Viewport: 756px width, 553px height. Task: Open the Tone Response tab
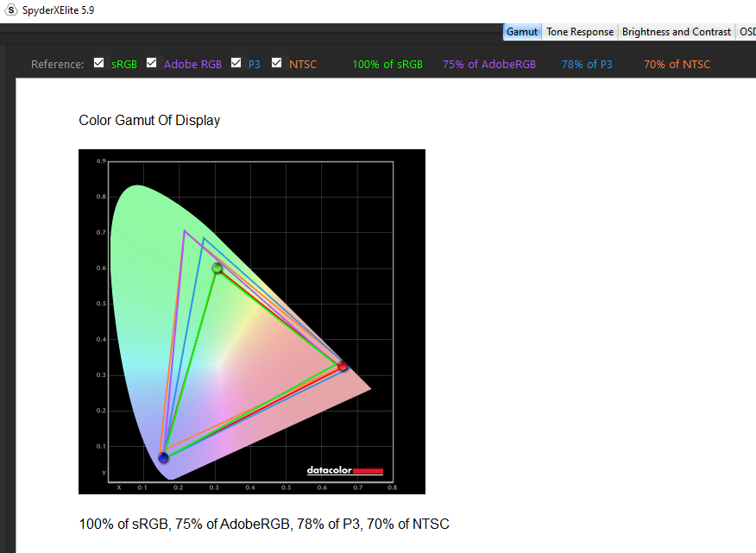tap(580, 32)
